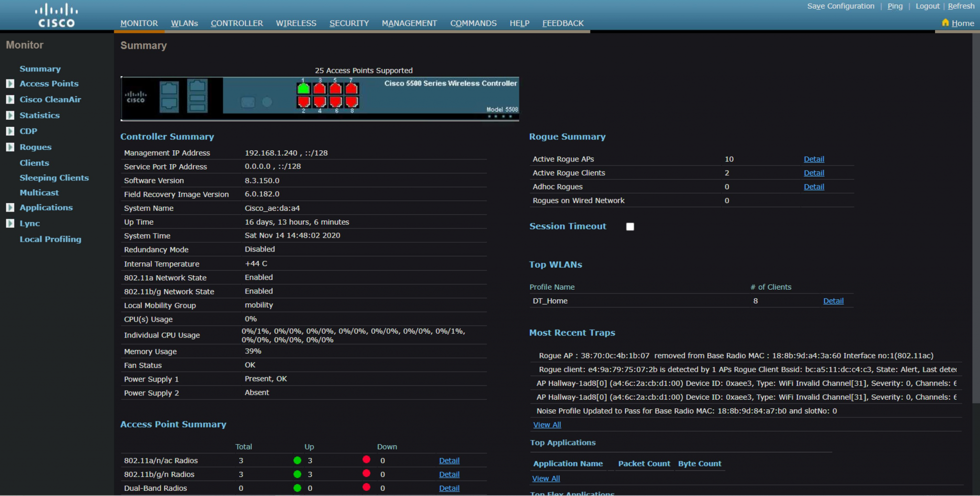Select Local Profiling in the sidebar
The height and width of the screenshot is (496, 980).
(x=50, y=239)
